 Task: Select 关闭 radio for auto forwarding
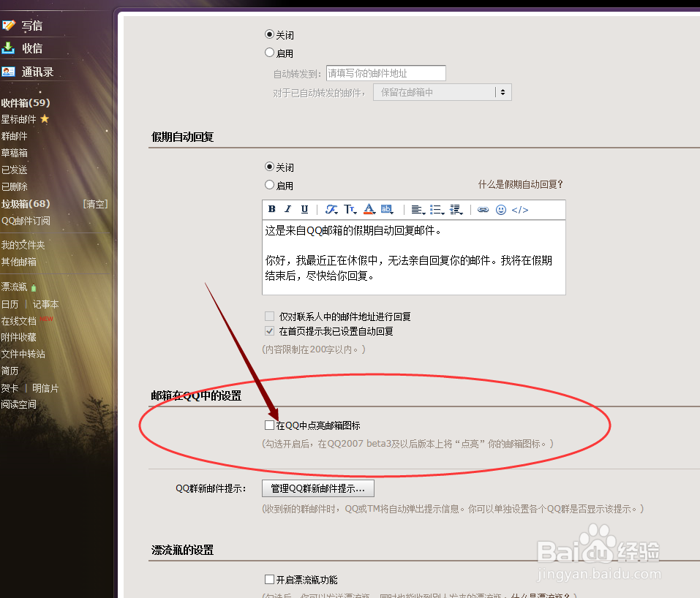tap(269, 34)
